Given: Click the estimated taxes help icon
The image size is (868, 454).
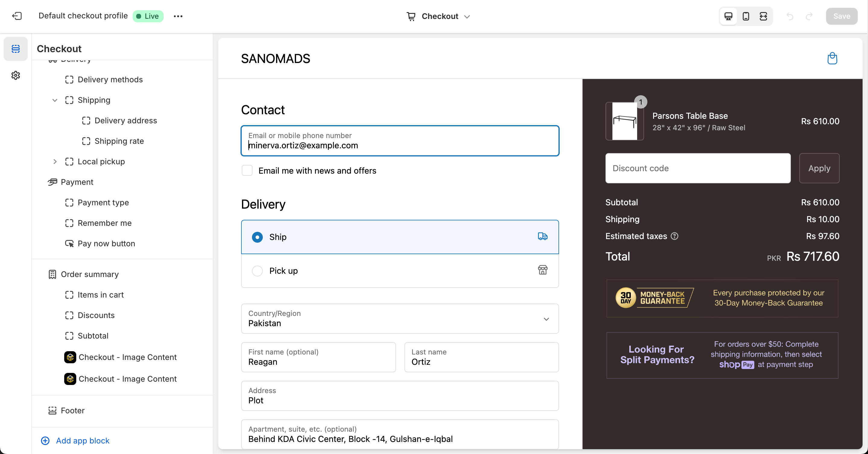Looking at the screenshot, I should (x=675, y=236).
